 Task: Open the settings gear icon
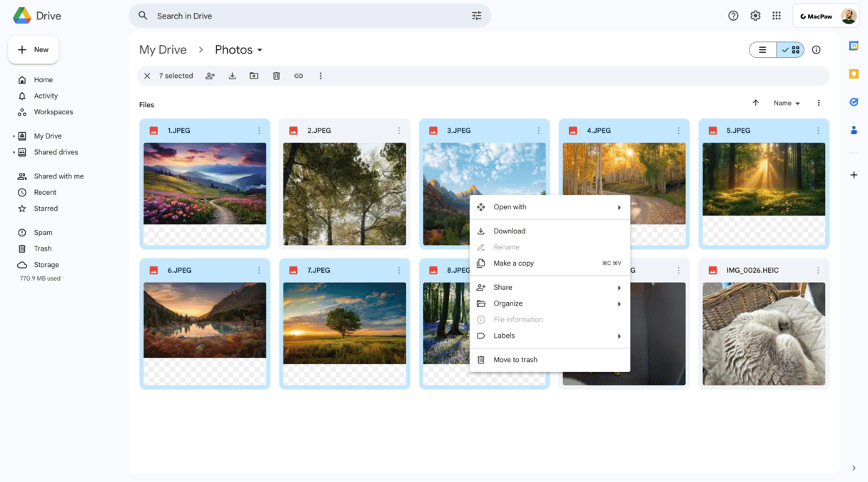click(755, 16)
